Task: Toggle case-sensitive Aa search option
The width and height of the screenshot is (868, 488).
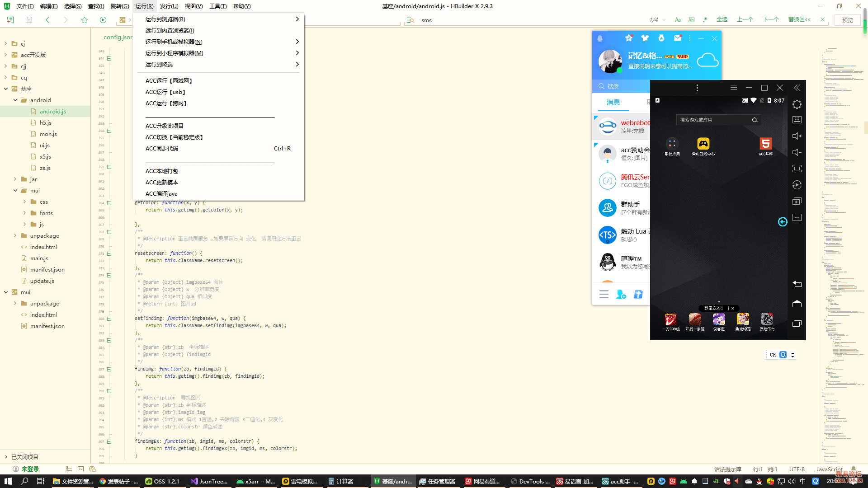Action: coord(678,20)
